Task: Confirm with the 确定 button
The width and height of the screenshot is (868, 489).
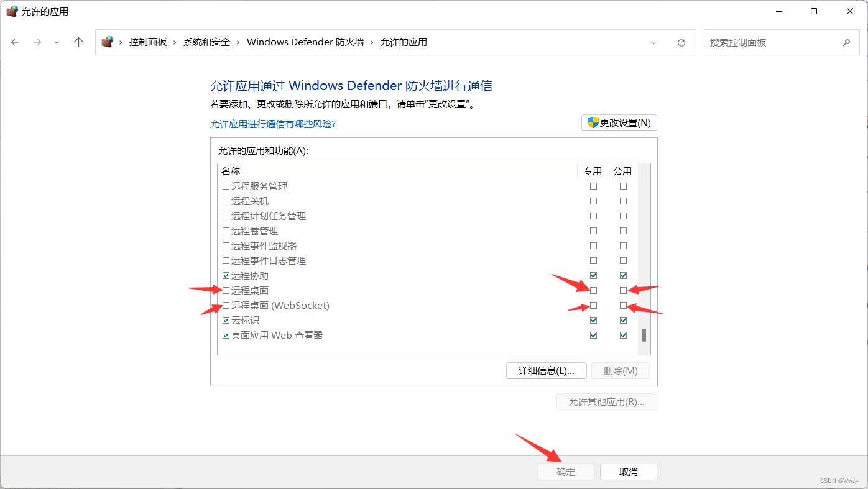Action: click(x=566, y=472)
